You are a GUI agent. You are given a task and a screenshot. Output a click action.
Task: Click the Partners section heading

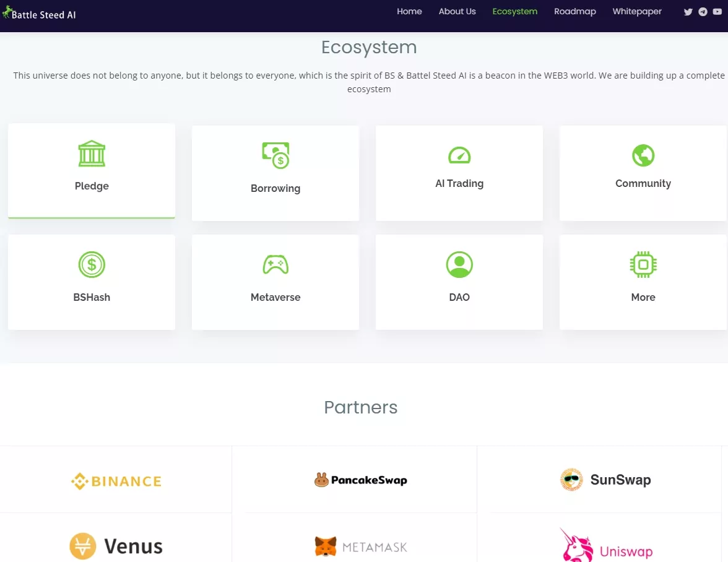point(361,407)
